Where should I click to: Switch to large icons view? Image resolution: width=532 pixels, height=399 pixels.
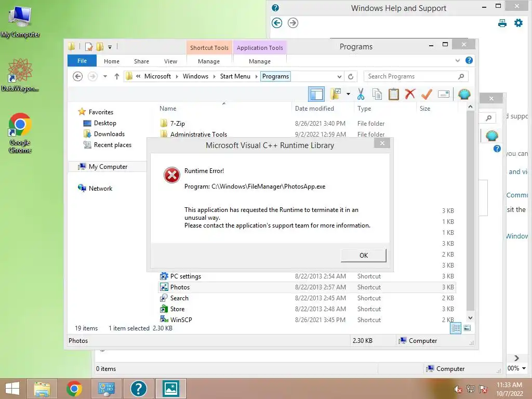[467, 328]
